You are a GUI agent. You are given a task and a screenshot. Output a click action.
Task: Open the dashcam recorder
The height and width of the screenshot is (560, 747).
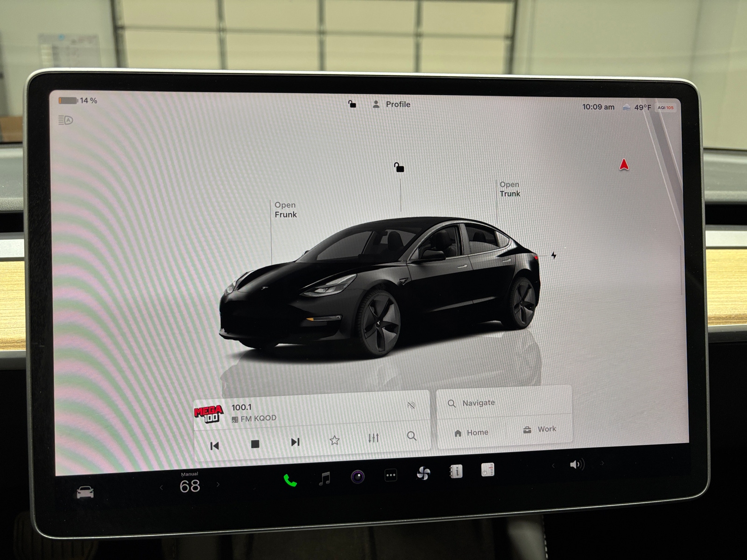click(x=358, y=477)
